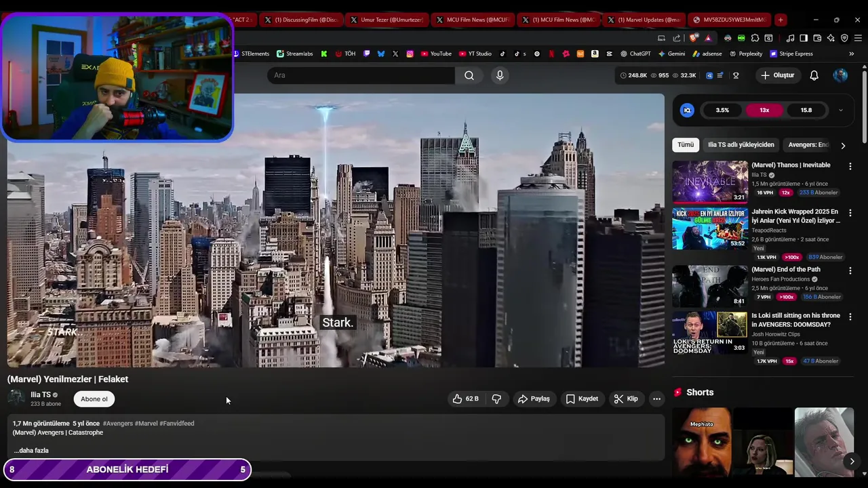Viewport: 868px width, 488px height.
Task: Focus the Ara search input field
Action: (361, 75)
